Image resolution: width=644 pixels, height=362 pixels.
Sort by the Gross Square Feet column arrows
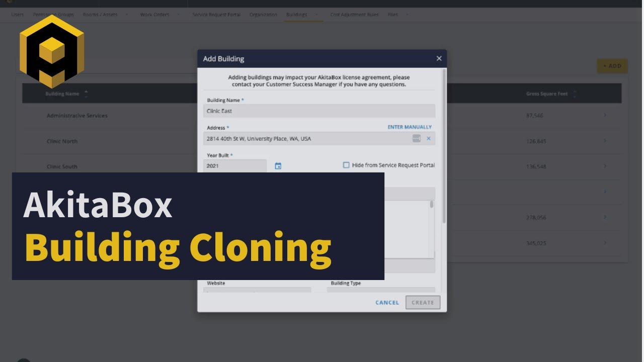coord(575,94)
